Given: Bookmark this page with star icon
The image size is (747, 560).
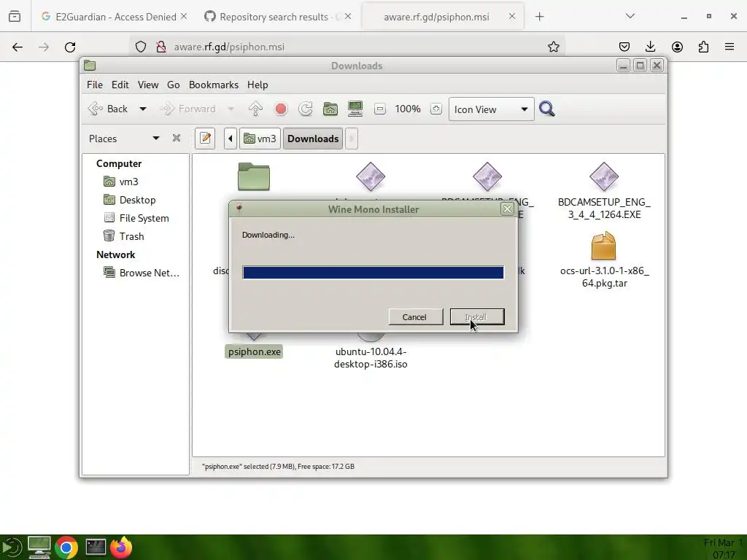Looking at the screenshot, I should tap(554, 47).
